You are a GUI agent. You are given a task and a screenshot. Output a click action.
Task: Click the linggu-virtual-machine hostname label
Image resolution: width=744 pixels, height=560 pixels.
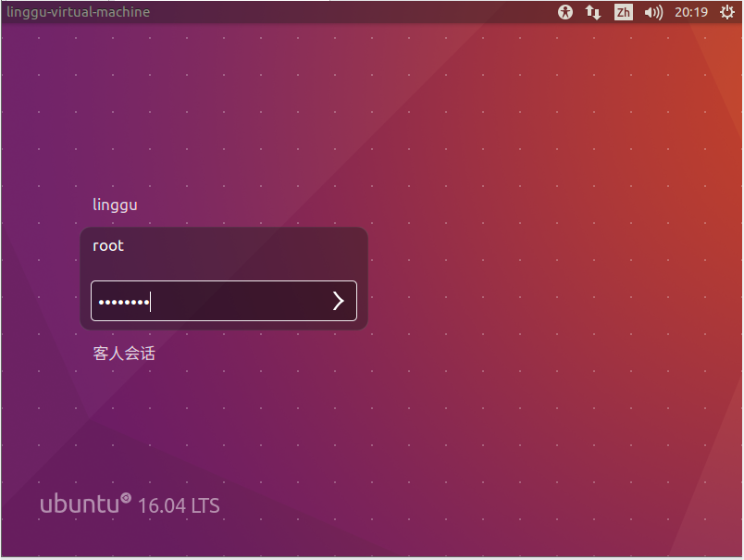(79, 12)
